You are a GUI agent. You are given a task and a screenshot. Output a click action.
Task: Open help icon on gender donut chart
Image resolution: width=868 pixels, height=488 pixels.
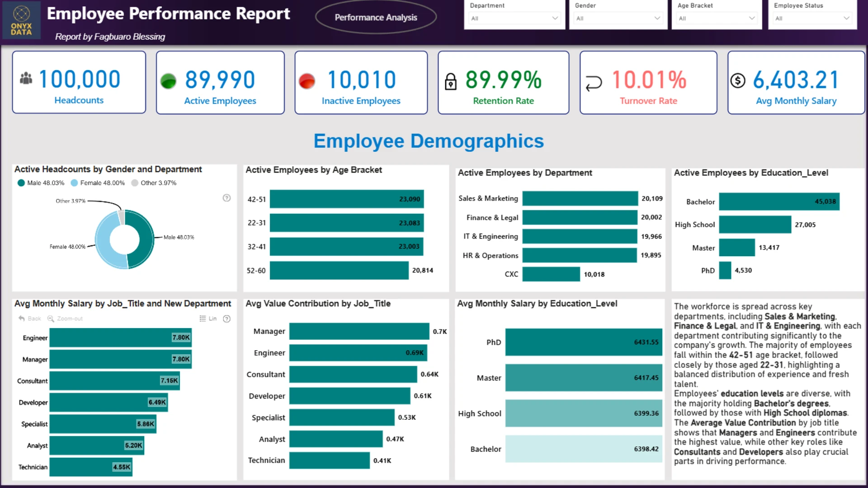click(x=227, y=198)
